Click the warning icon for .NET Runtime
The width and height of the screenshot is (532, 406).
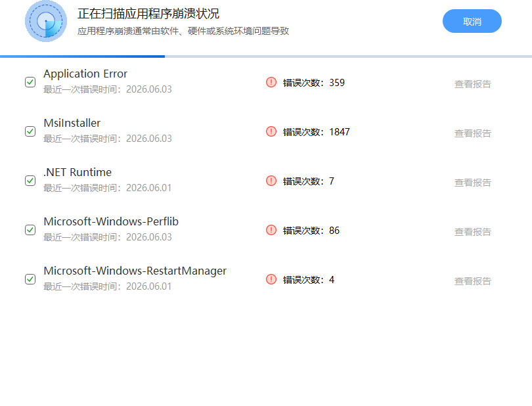(271, 181)
